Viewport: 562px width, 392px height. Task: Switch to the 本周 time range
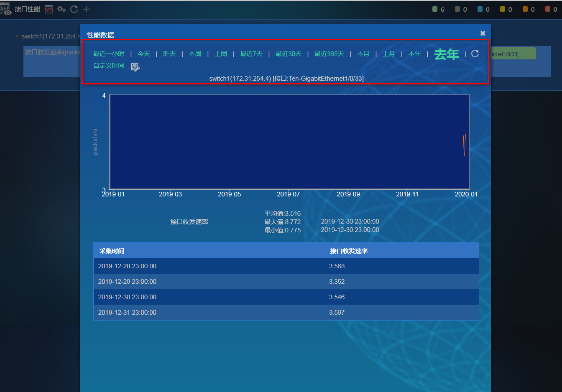point(195,54)
